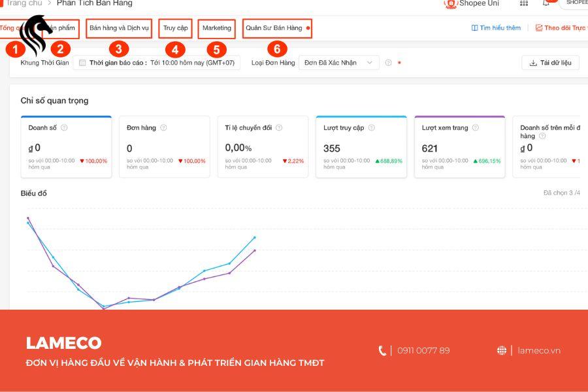Screen dimensions: 588x392
Task: Select the Đơn hàng metric card
Action: click(165, 146)
